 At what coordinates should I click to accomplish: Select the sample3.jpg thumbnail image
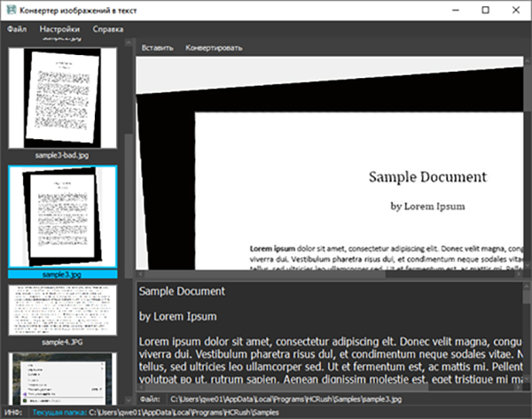pos(63,217)
